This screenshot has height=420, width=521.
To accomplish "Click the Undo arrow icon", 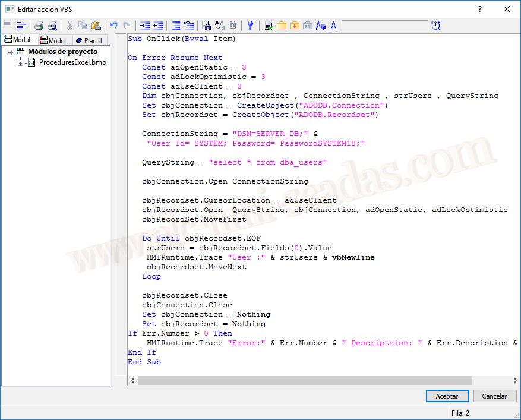I will 113,26.
